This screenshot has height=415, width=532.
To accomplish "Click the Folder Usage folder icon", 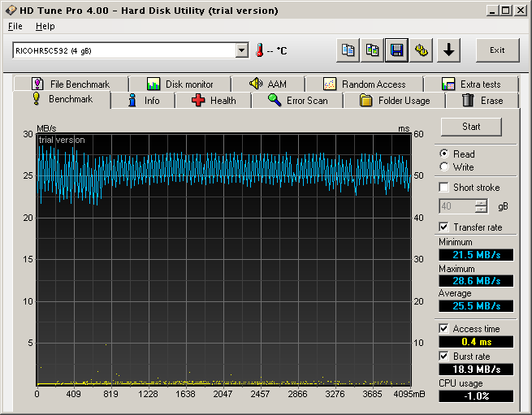I will (365, 101).
